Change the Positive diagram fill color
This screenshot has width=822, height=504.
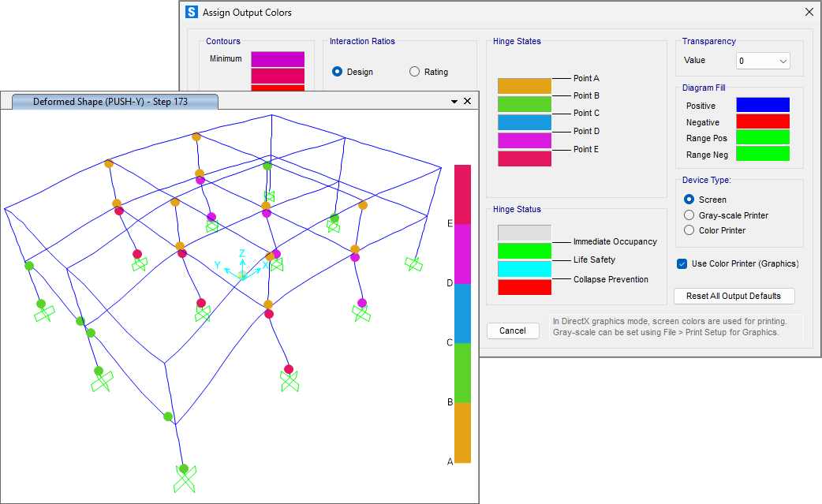761,105
